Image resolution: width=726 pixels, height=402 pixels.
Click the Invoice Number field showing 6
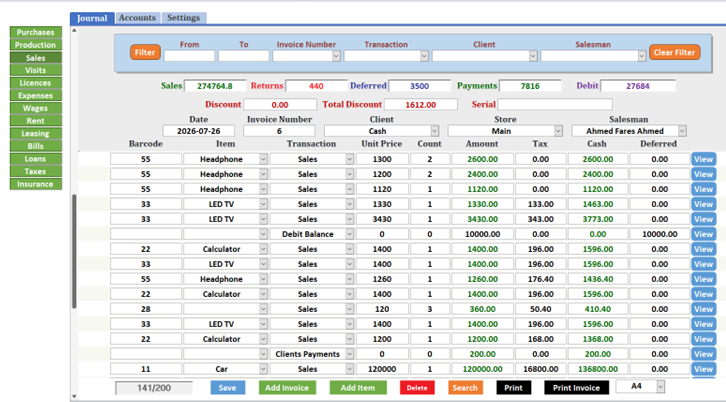click(279, 131)
